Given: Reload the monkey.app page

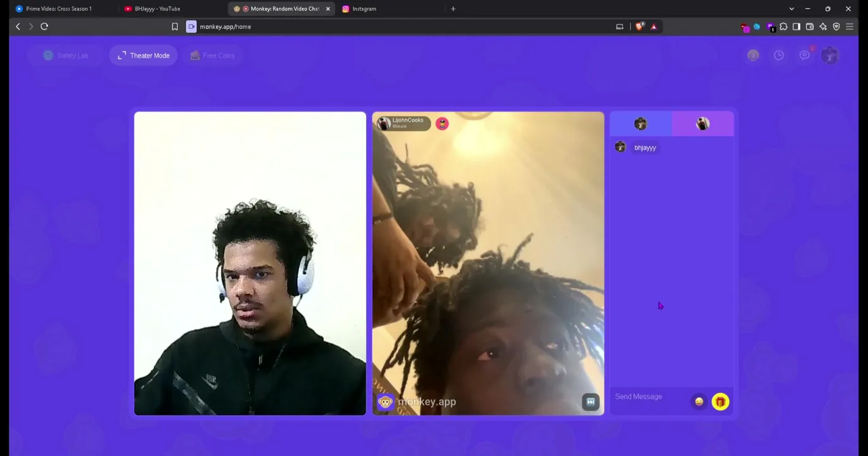Looking at the screenshot, I should click(44, 27).
